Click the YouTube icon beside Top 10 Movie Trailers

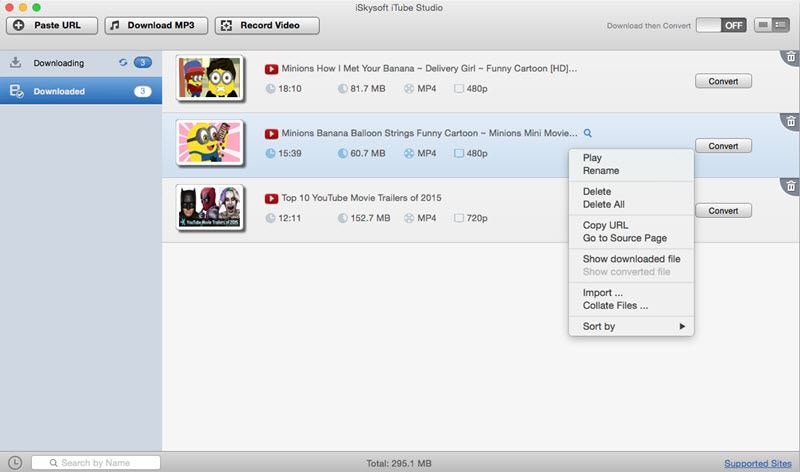click(x=271, y=198)
